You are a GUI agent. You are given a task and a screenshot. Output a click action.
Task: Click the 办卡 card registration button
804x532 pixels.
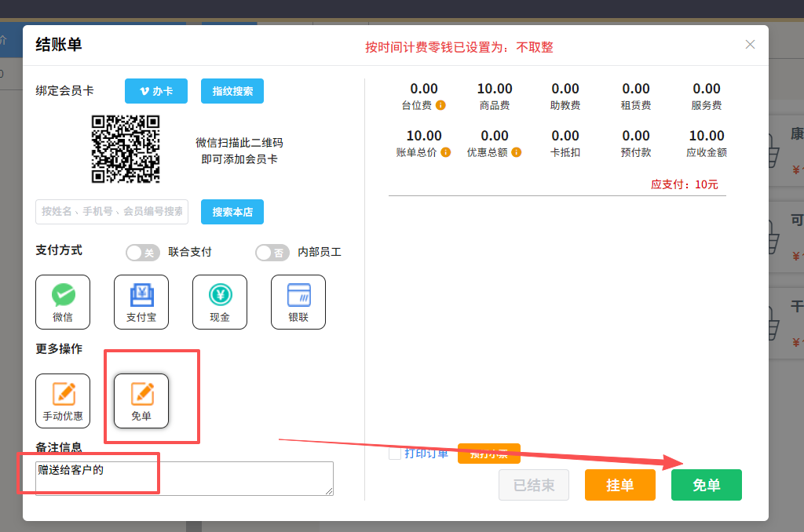(x=156, y=91)
